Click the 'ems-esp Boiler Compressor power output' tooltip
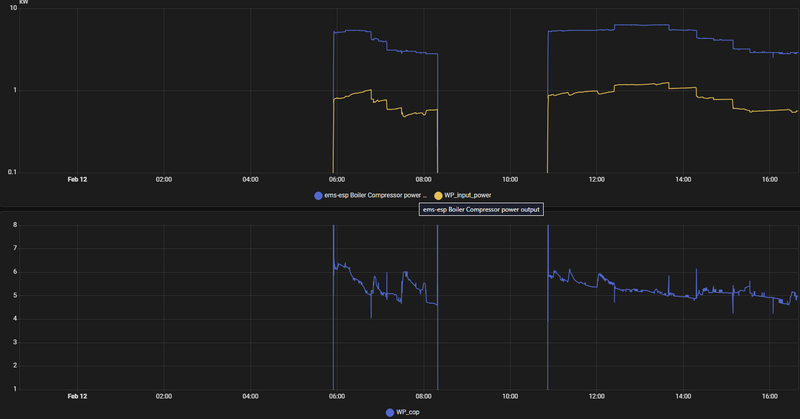The height and width of the screenshot is (419, 800). coord(481,210)
